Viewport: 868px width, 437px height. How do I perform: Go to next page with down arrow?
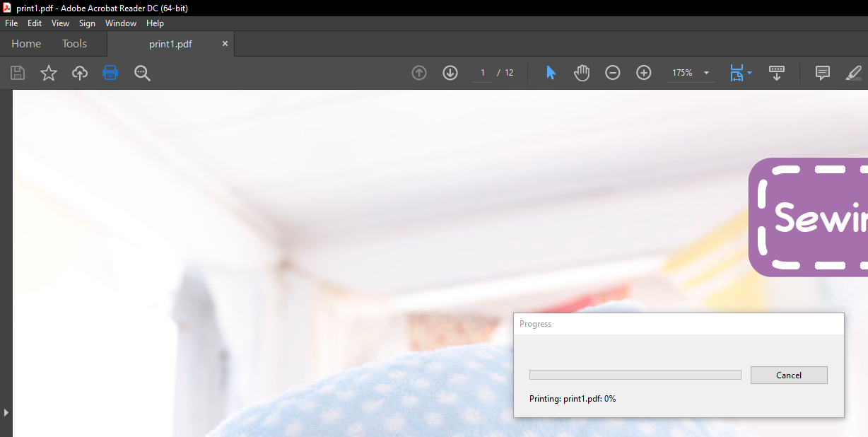450,72
